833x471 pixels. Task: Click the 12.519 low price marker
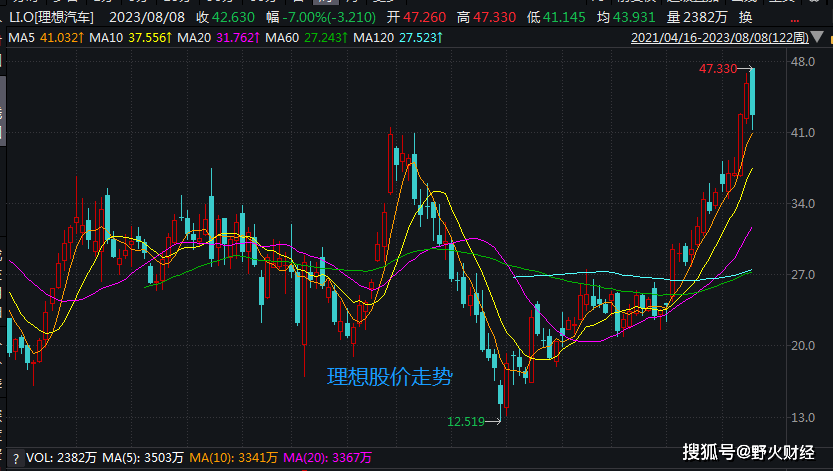click(x=466, y=422)
